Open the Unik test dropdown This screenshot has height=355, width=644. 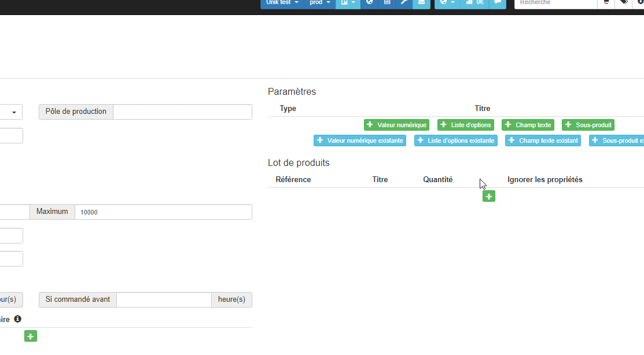(282, 3)
